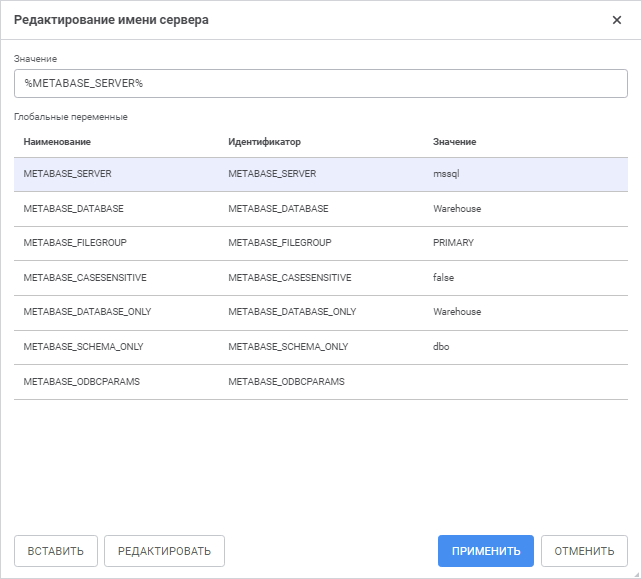Close the server name editing dialog
Viewport: 642px width, 579px height.
pos(617,20)
